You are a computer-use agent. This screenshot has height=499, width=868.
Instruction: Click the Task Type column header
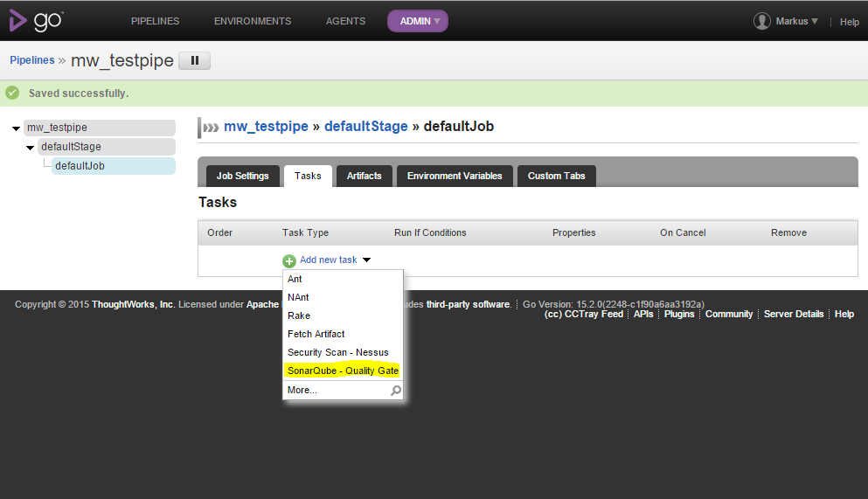(x=306, y=233)
